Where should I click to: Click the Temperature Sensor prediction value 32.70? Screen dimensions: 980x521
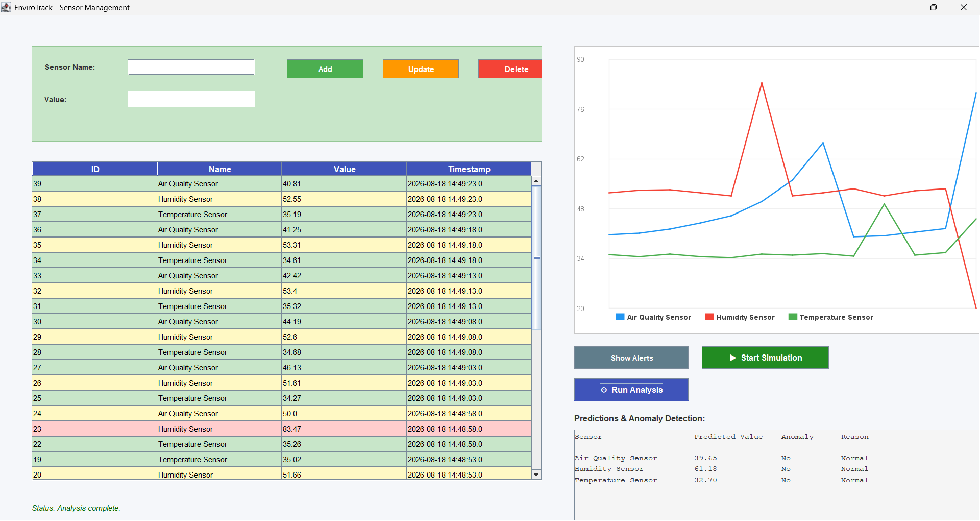click(705, 480)
